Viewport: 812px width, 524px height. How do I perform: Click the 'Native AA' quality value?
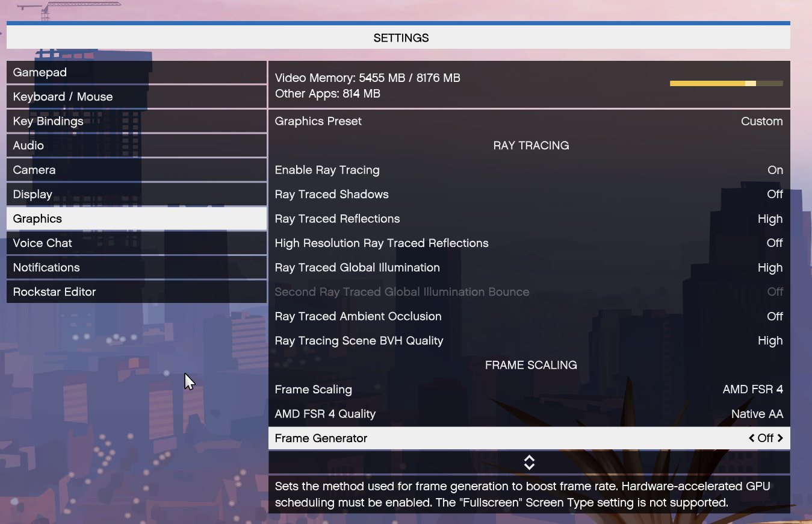[x=757, y=414]
